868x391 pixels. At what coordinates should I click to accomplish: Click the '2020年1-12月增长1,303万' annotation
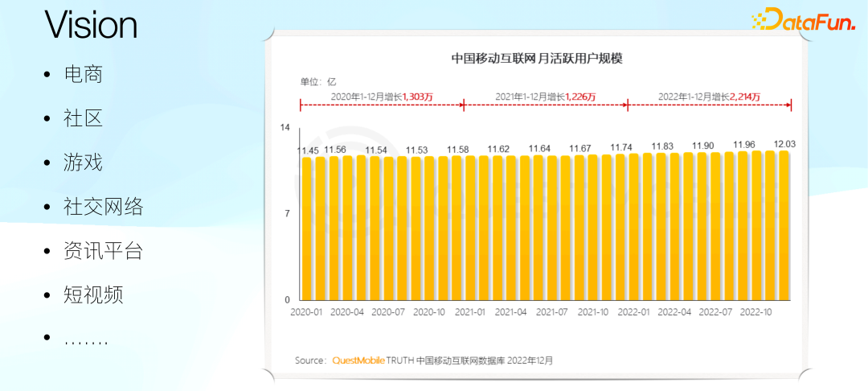[382, 97]
